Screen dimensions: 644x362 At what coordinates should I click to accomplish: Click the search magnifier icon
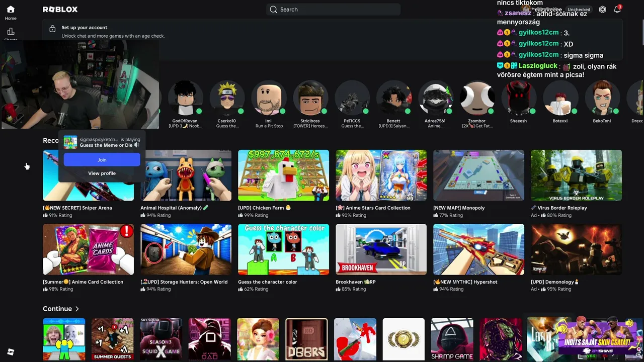coord(273,10)
